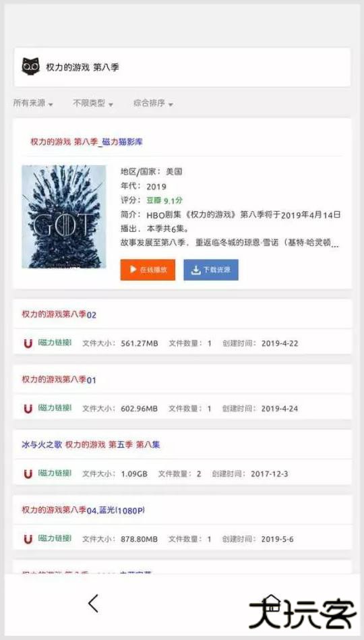The image size is (364, 640).
Task: Click the magnet icon for the 1.09GB file
Action: 28,474
